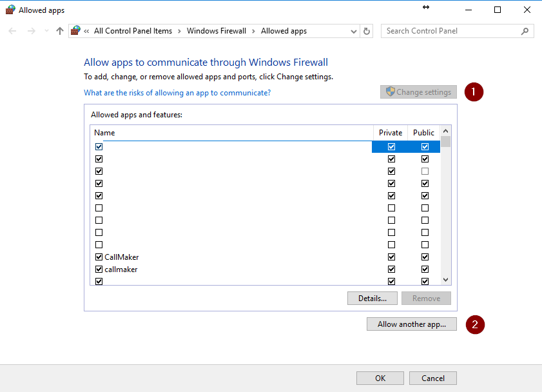Click the double-chevron before All Control Panel Items

click(86, 31)
